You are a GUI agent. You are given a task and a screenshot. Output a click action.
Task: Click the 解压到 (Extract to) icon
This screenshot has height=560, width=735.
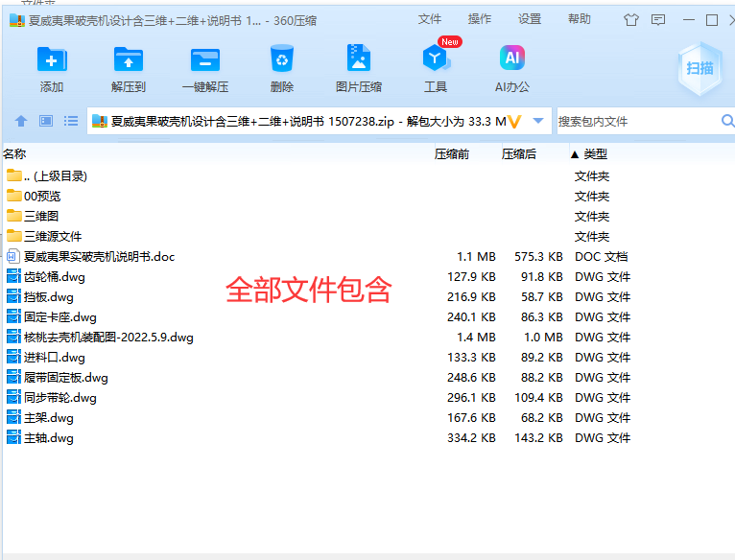pos(129,60)
